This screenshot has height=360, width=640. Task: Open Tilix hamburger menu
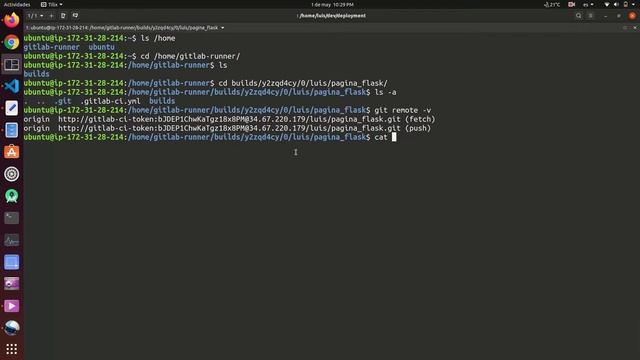[x=591, y=16]
